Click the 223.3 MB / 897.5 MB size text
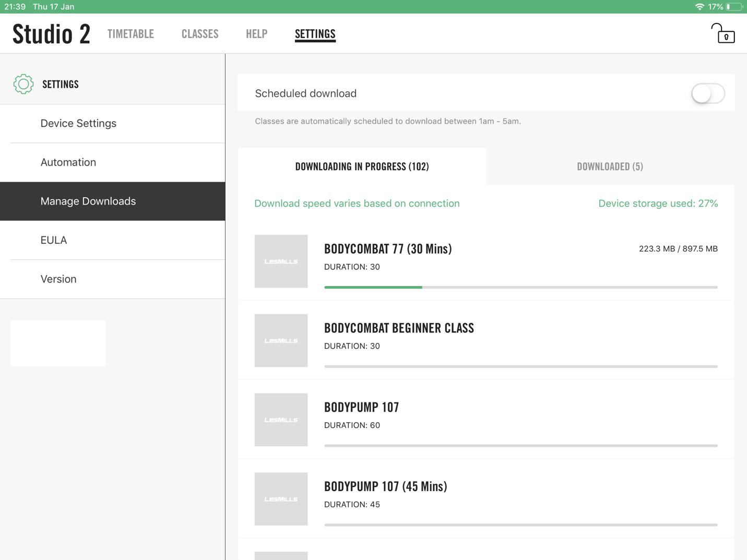The image size is (747, 560). coord(678,249)
